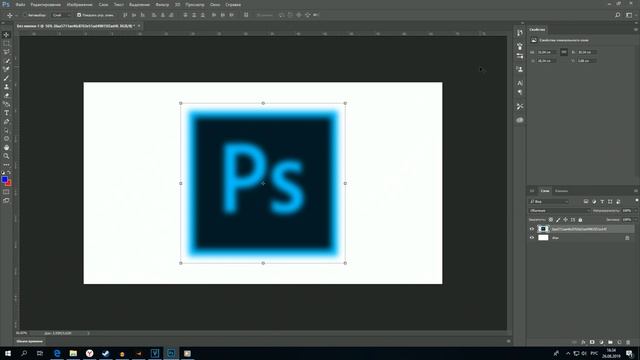Select the Фон layer thumbnail
The width and height of the screenshot is (640, 360).
[x=543, y=238]
